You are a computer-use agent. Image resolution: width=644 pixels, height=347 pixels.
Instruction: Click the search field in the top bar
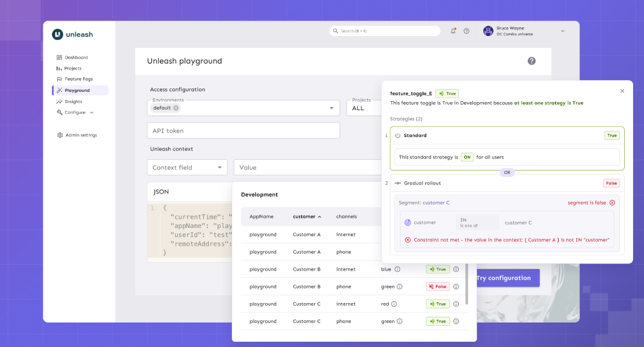click(385, 31)
